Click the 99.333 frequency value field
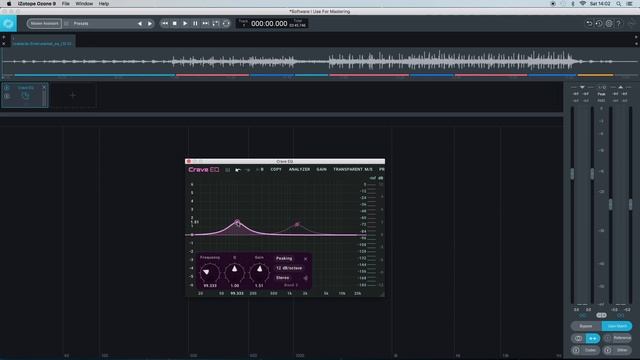 [x=210, y=286]
